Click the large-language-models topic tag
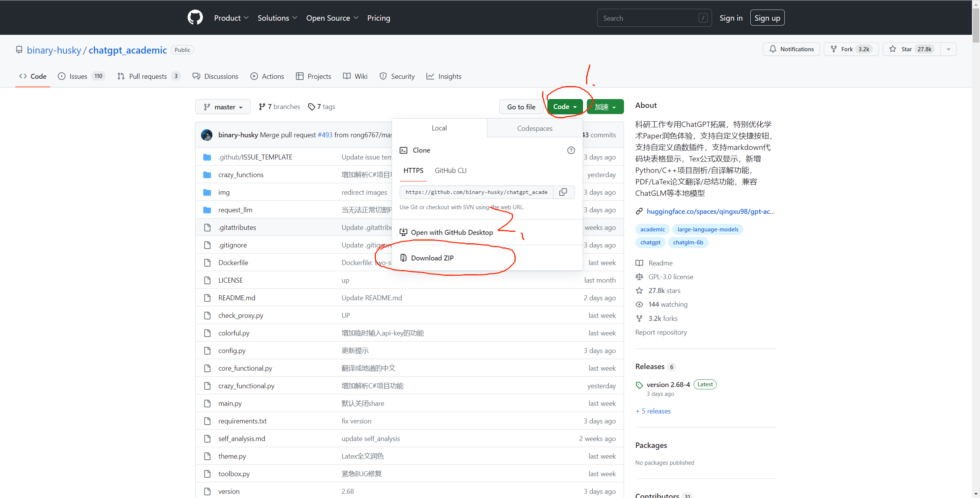 (x=708, y=229)
